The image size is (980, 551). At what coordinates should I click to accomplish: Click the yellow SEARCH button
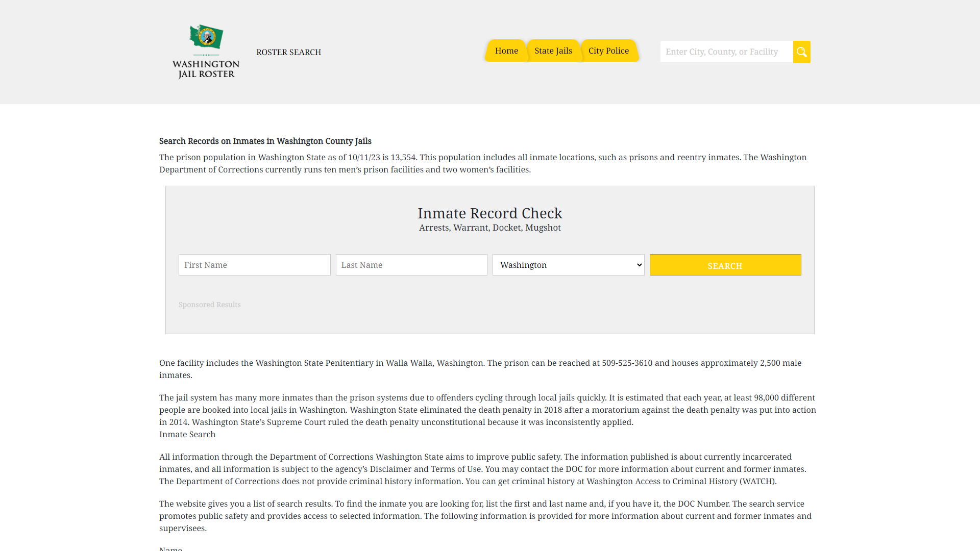click(725, 265)
